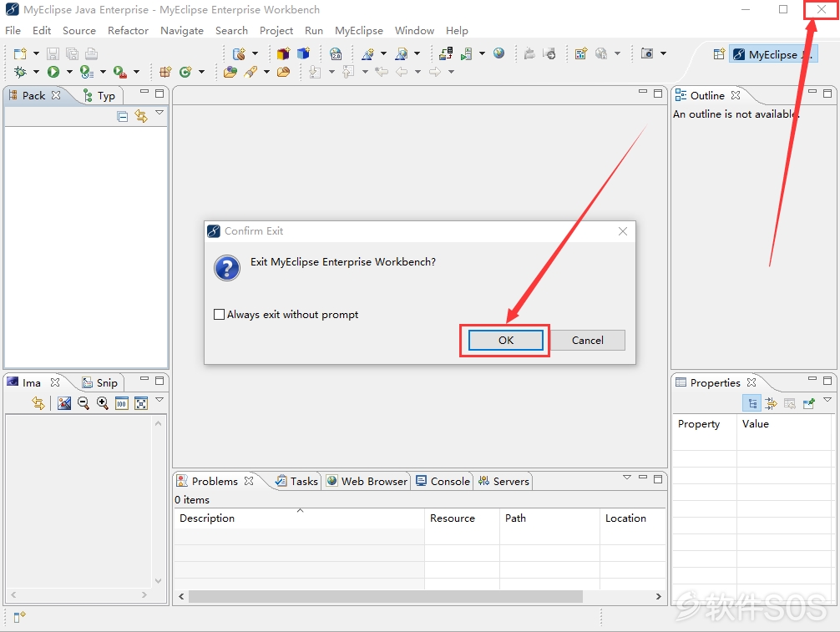840x632 pixels.
Task: Open the Problems view menu triangle
Action: point(627,478)
